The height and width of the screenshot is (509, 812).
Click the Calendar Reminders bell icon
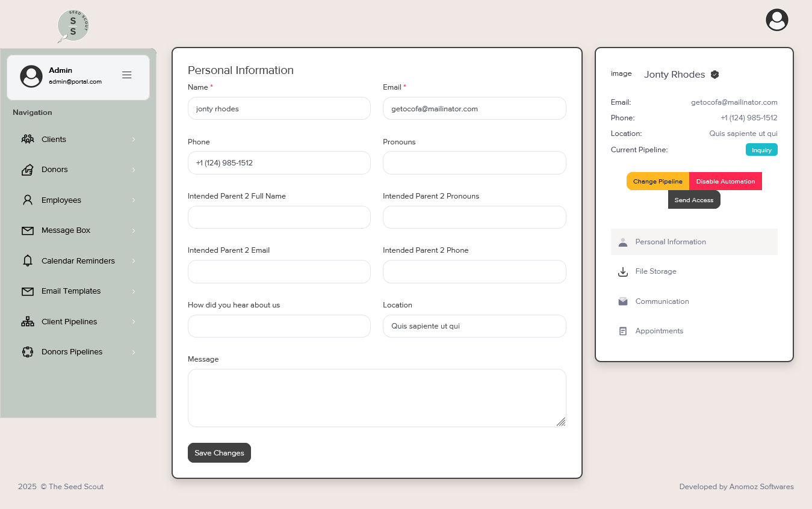(28, 261)
